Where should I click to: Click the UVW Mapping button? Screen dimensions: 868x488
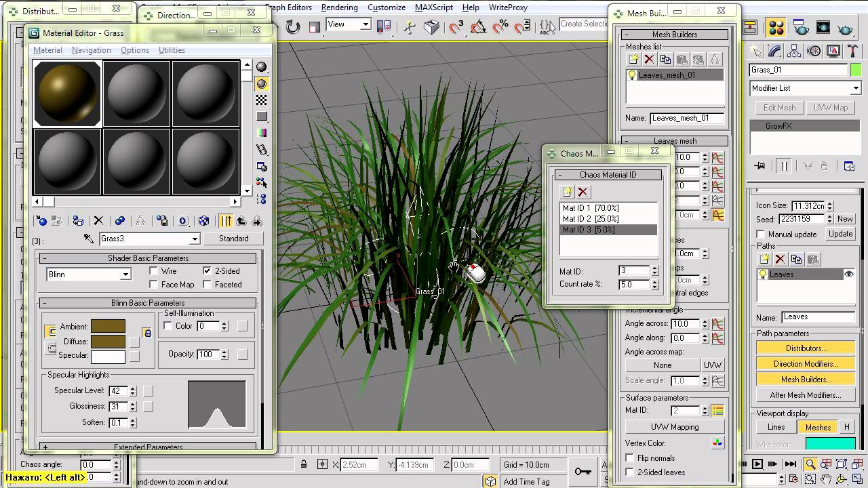(x=674, y=427)
